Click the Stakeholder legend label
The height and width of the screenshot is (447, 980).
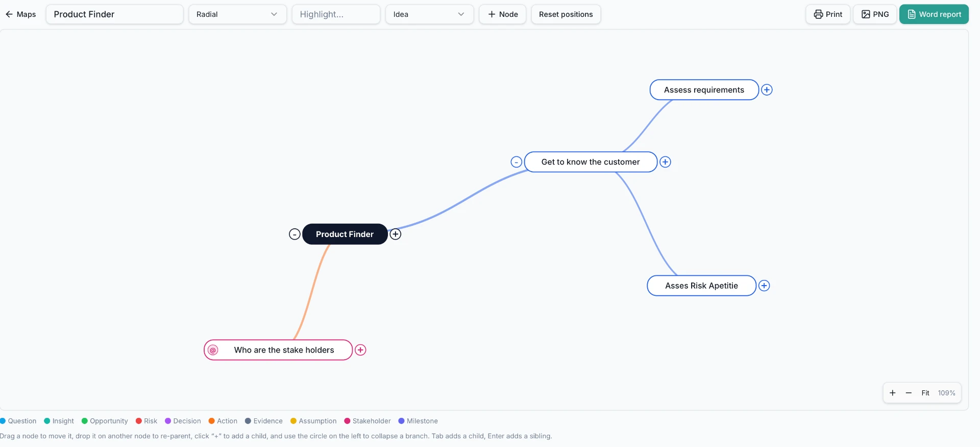pyautogui.click(x=372, y=421)
